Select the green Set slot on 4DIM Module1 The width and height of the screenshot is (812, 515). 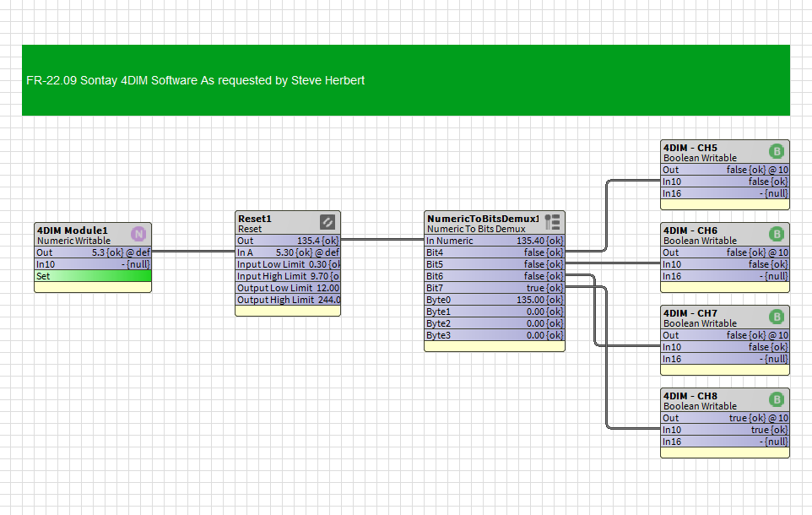point(93,276)
